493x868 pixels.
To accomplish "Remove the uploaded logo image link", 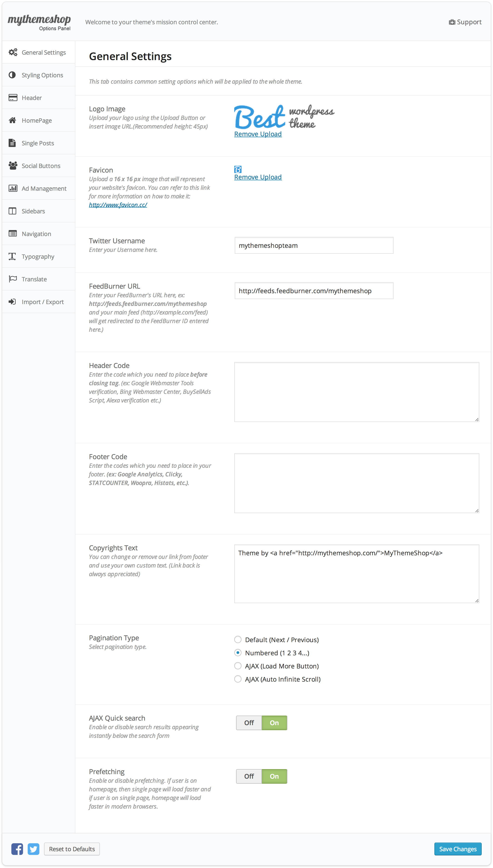I will pos(258,134).
